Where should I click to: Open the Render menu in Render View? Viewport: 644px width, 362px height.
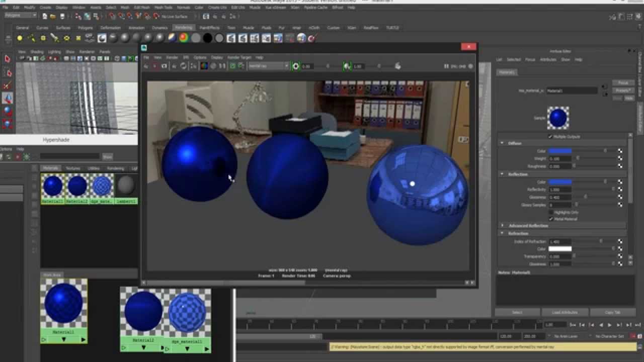click(173, 57)
